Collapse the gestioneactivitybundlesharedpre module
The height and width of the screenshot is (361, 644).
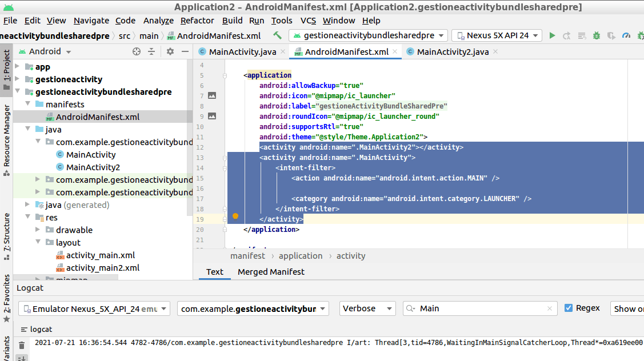point(17,91)
